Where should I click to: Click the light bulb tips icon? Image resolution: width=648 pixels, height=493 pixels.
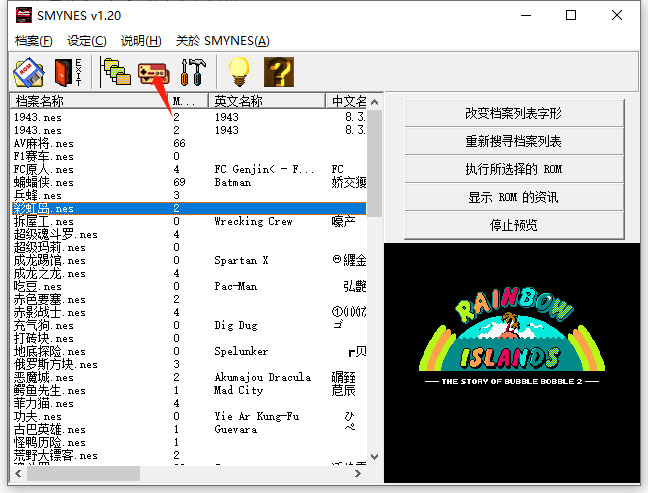239,72
